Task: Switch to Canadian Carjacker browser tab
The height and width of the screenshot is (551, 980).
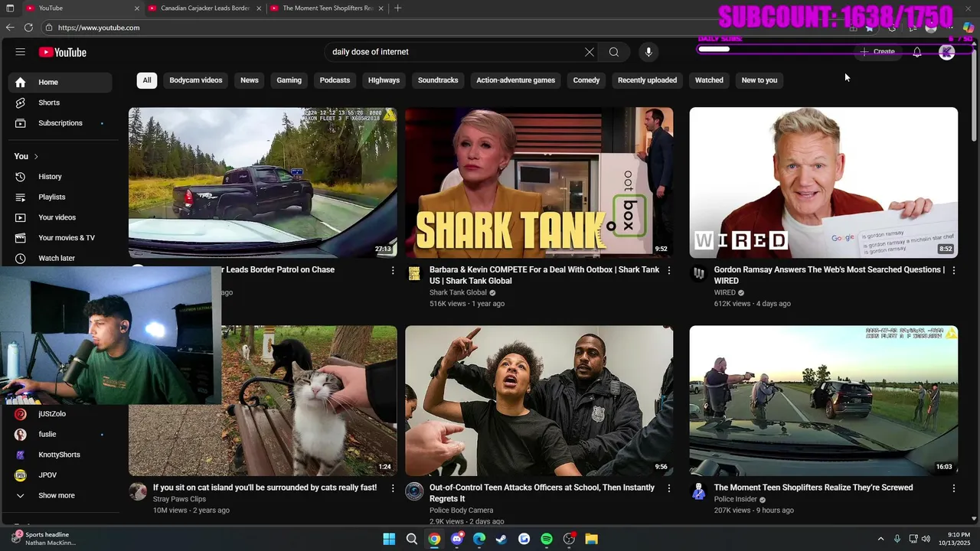Action: [x=204, y=8]
